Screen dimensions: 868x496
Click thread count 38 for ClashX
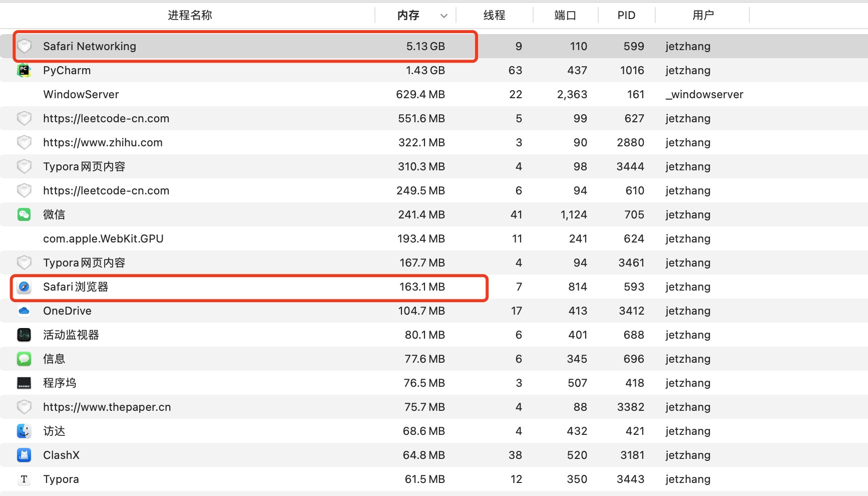[516, 455]
